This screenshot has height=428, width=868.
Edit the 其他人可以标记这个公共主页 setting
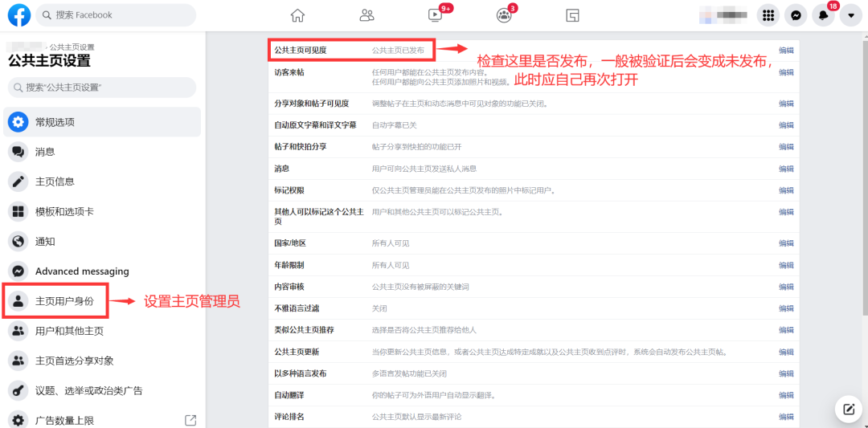(x=786, y=212)
